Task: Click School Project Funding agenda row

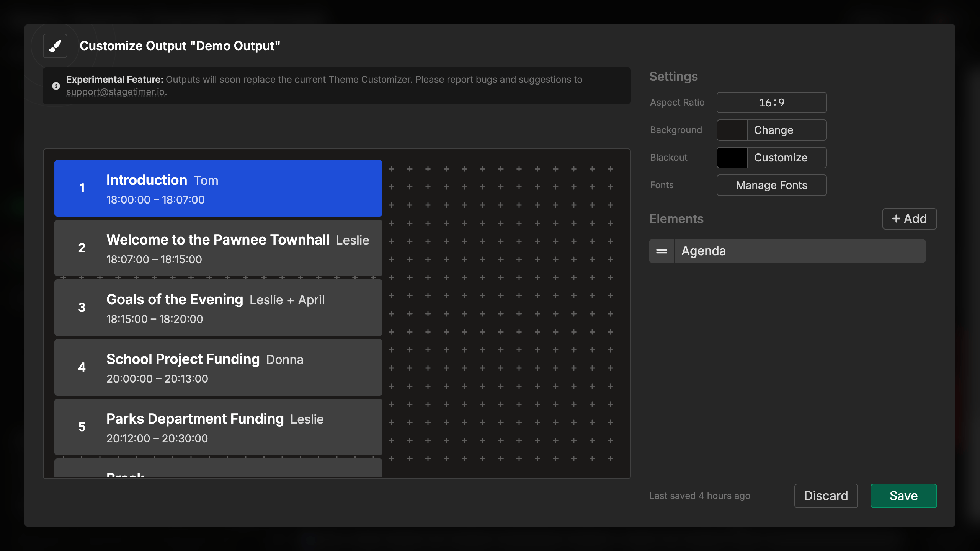Action: pyautogui.click(x=218, y=367)
